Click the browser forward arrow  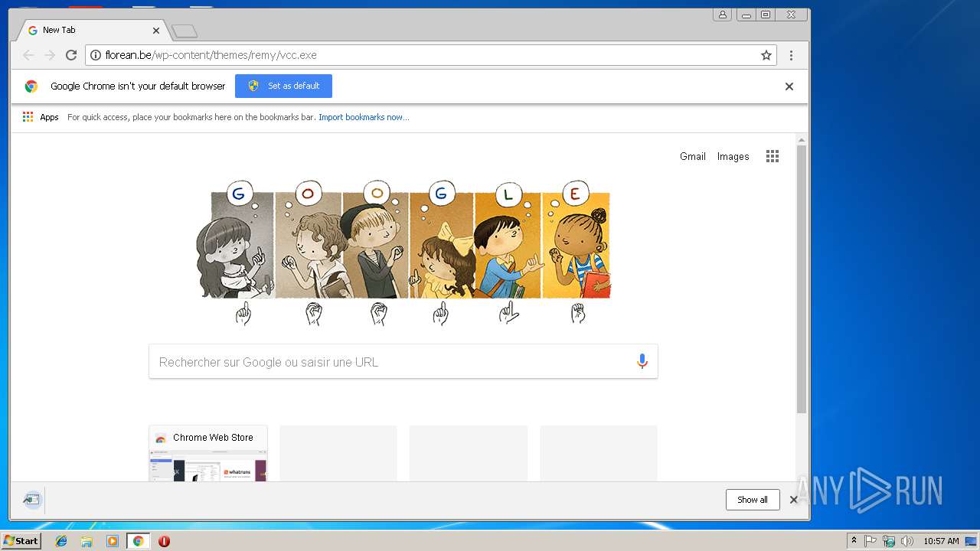[x=50, y=55]
